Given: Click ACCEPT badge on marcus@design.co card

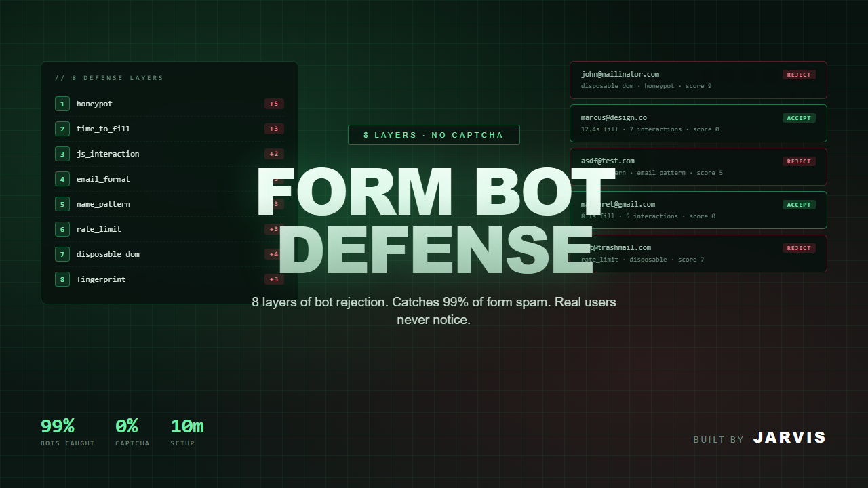Looking at the screenshot, I should [x=799, y=118].
